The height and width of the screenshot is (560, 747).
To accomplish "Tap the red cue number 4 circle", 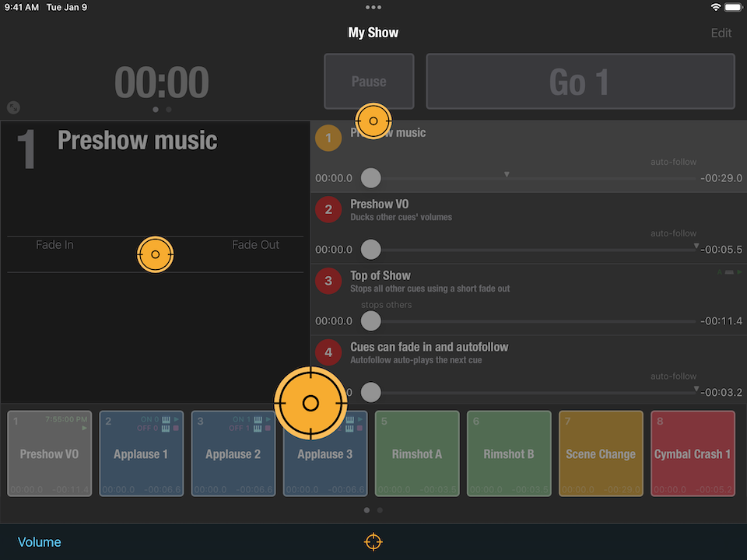I will pyautogui.click(x=328, y=352).
